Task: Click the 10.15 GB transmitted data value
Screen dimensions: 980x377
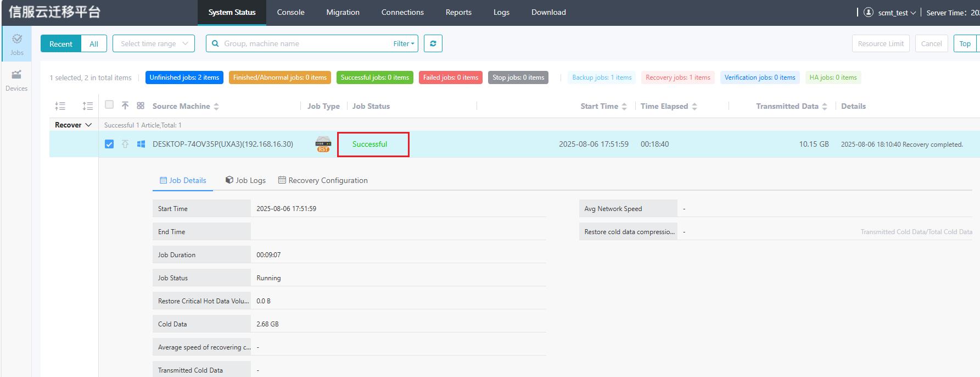Action: 814,144
